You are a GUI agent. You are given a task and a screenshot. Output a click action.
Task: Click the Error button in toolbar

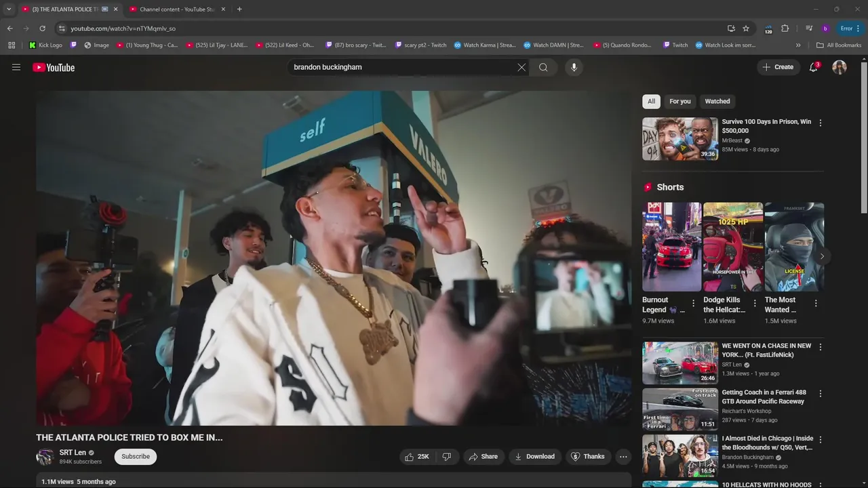[850, 28]
